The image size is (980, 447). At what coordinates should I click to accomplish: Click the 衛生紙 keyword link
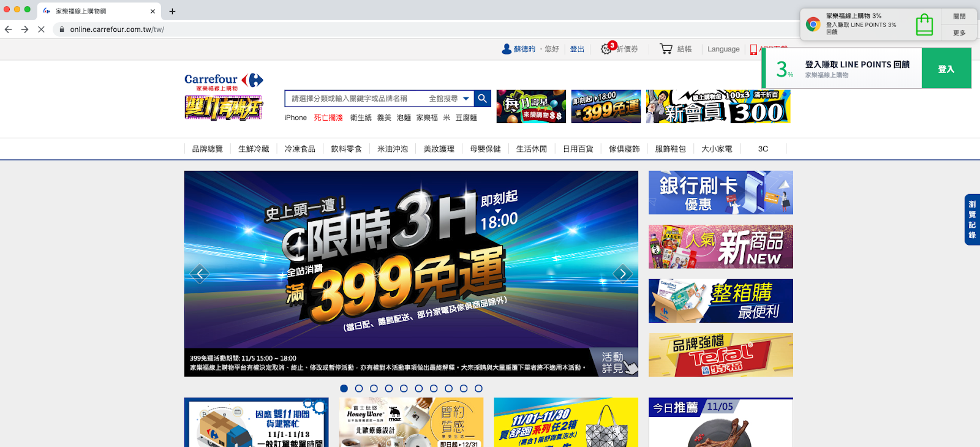361,118
